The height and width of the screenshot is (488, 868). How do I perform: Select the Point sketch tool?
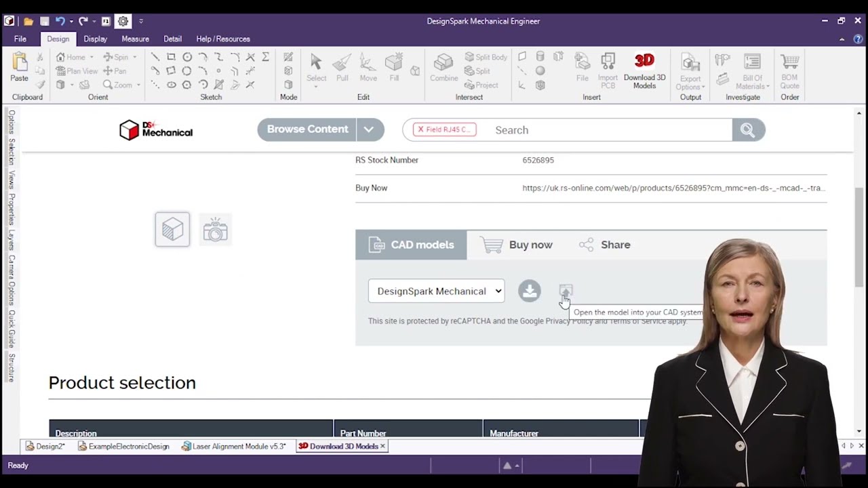pos(218,70)
